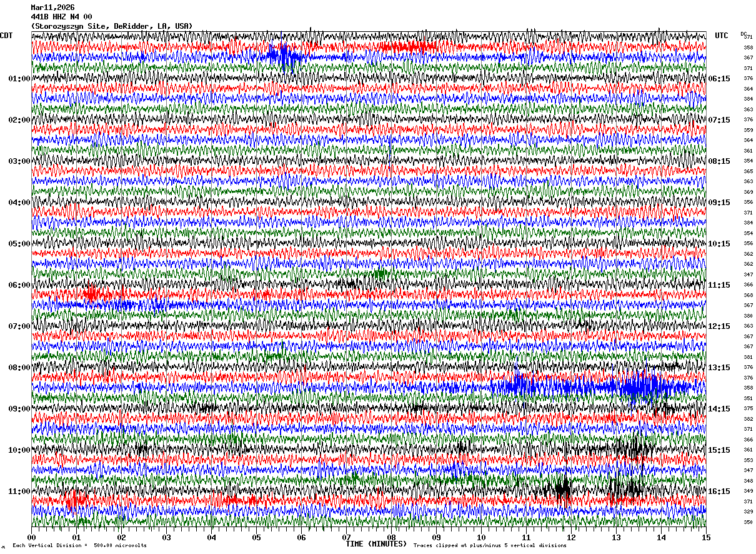Viewport: 756px width, 554px height.
Task: Select the station code 441B HHZ N4 00
Action: pos(61,17)
